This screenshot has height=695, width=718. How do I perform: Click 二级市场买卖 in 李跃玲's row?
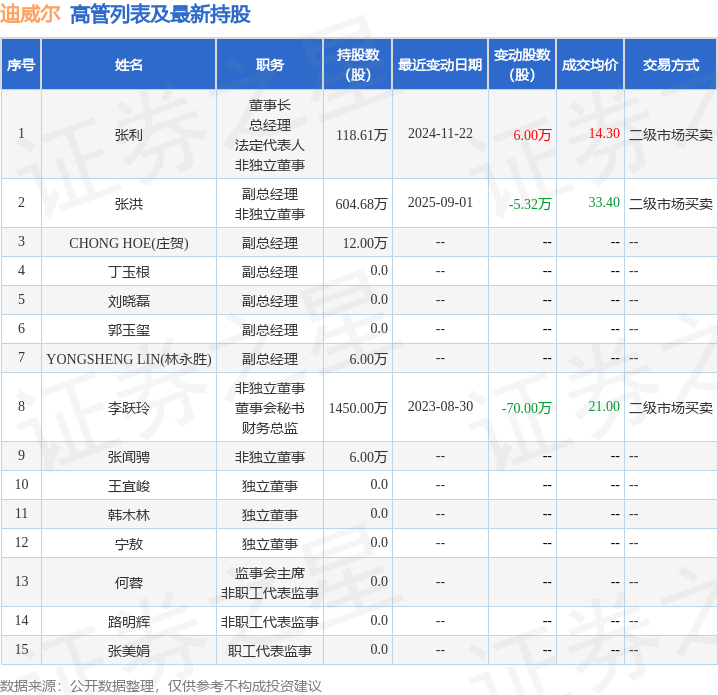tap(671, 407)
